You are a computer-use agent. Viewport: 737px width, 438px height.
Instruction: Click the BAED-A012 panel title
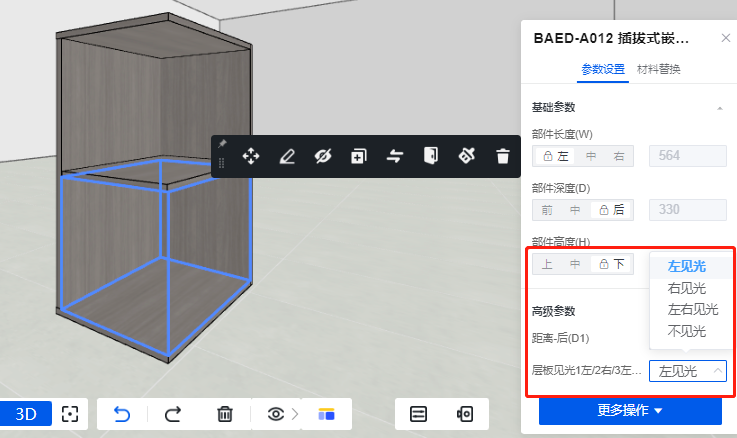point(611,39)
